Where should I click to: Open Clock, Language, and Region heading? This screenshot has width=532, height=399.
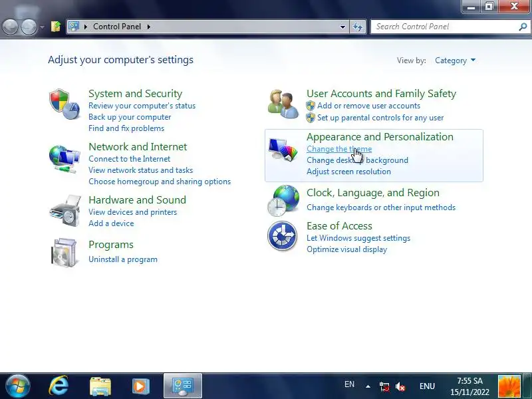point(372,193)
